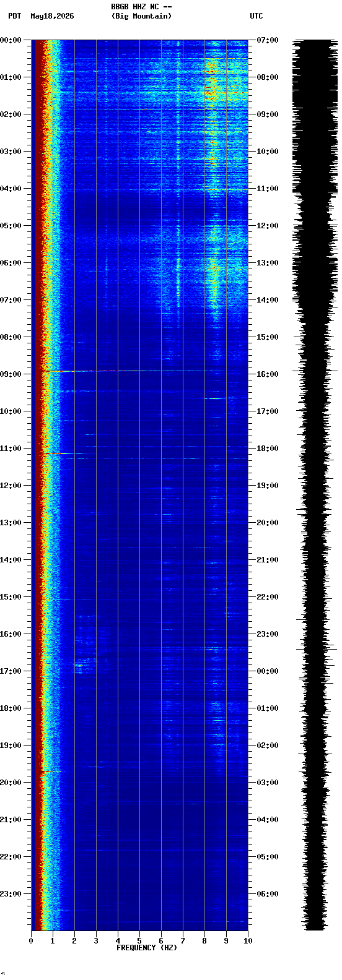Click the 19:00 PDT time tick label
This screenshot has width=342, height=980.
11,746
